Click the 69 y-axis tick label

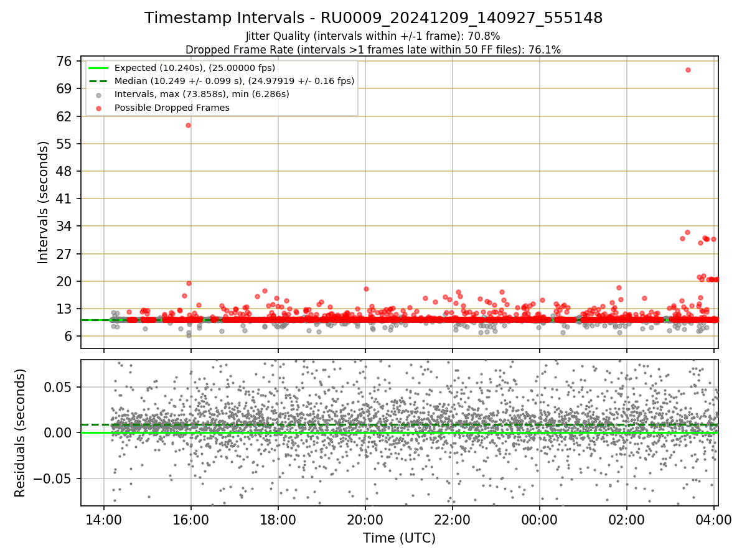64,89
